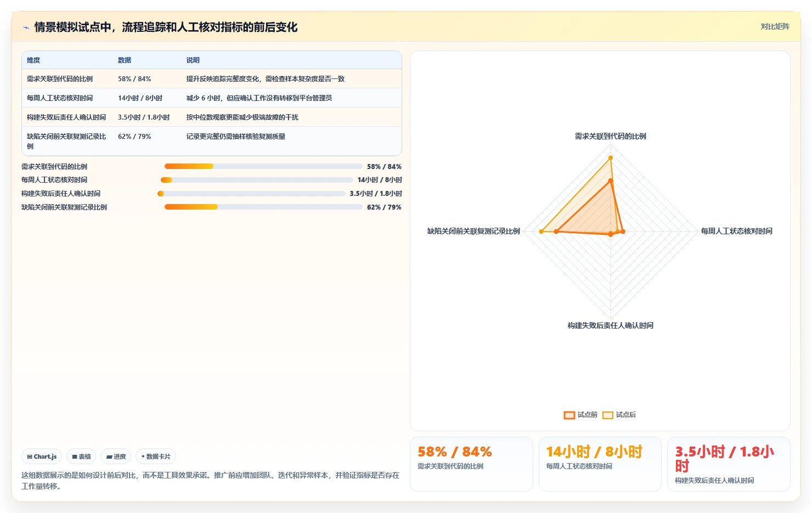Click radar axis label 构建失败后责任人确认时间

point(611,325)
